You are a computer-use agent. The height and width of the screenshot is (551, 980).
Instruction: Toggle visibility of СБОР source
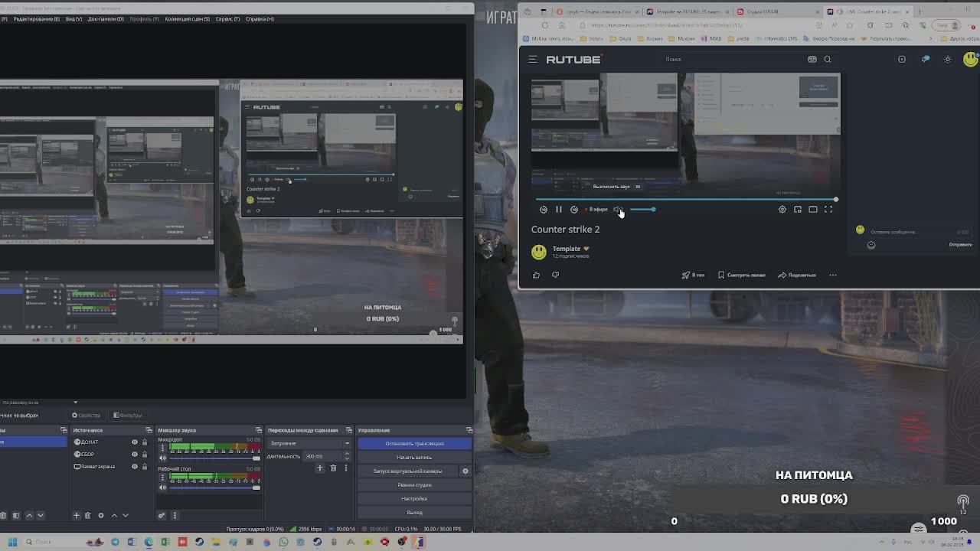(135, 455)
